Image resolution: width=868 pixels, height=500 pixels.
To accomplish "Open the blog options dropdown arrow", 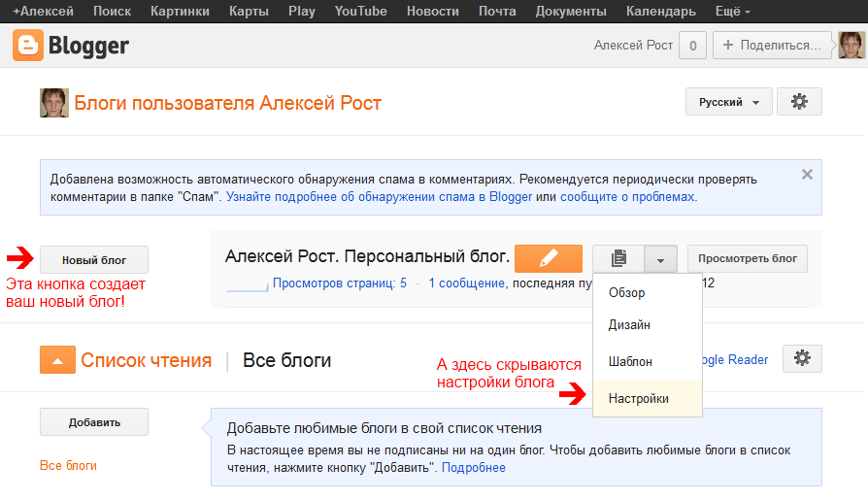I will tap(660, 258).
